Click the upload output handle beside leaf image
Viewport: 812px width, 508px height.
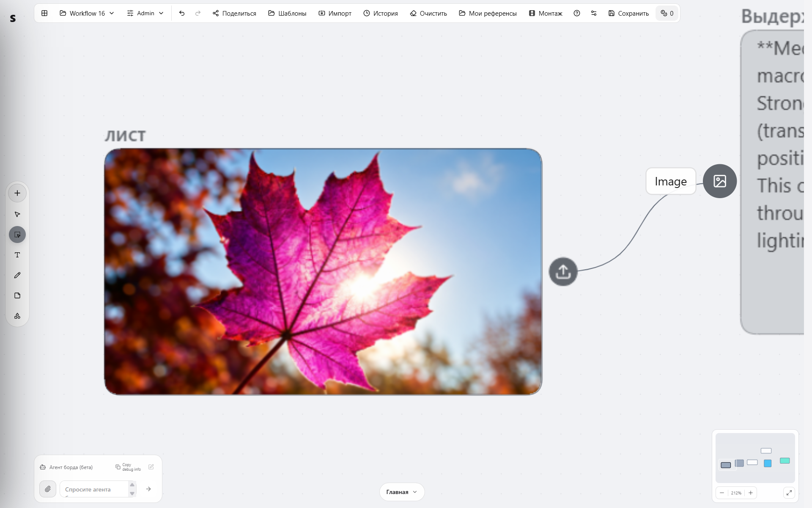(x=563, y=271)
